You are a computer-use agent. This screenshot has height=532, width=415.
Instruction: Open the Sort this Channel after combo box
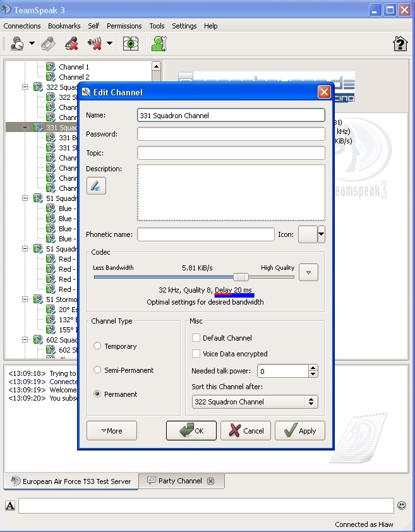[x=255, y=402]
